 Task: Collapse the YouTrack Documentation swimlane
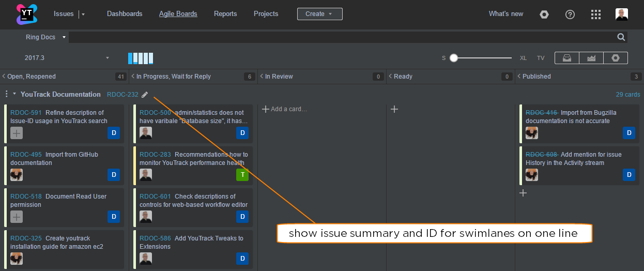(x=14, y=94)
